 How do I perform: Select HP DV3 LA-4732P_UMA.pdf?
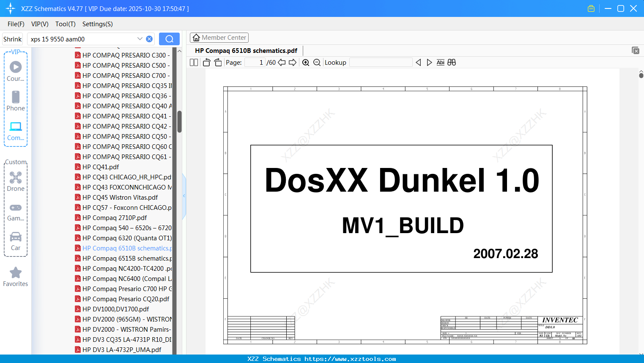[118, 349]
